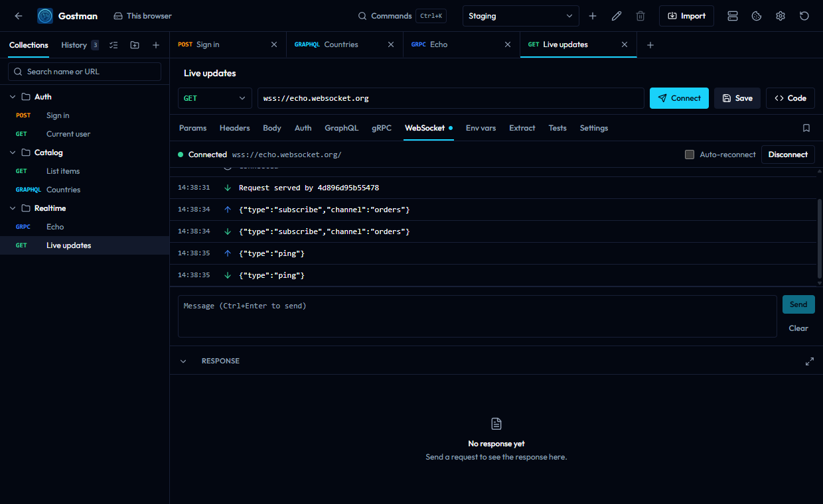This screenshot has height=504, width=823.
Task: Send the WebSocket message
Action: pos(798,304)
